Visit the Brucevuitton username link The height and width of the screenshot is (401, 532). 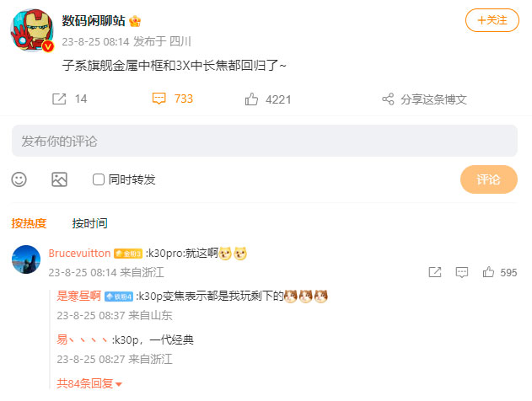pyautogui.click(x=79, y=254)
